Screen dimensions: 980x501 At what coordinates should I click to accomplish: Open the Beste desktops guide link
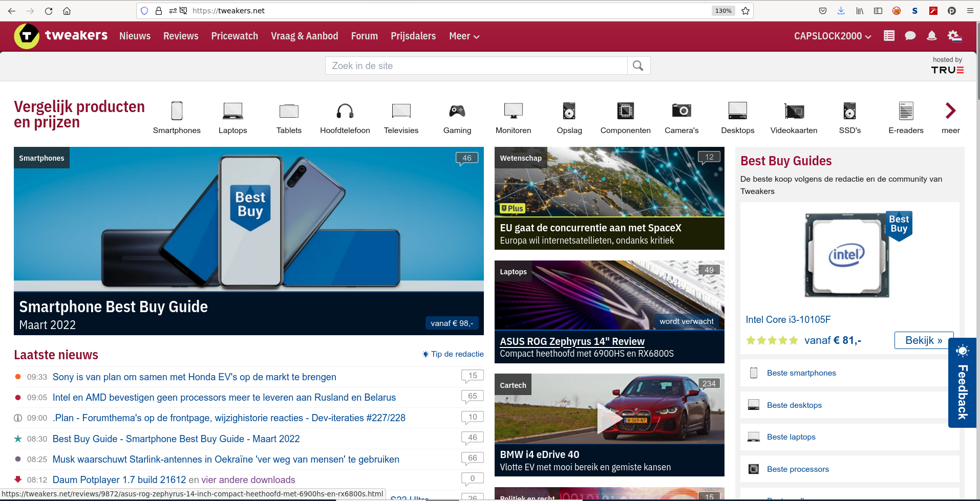pyautogui.click(x=794, y=405)
